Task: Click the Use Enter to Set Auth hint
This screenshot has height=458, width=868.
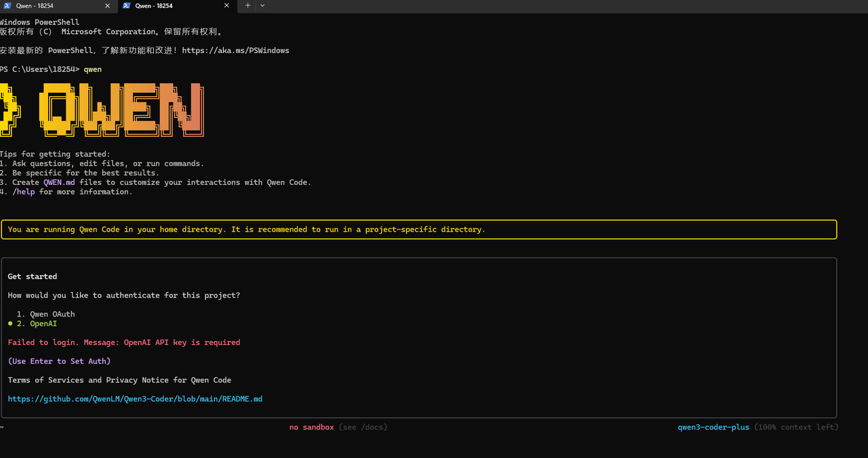Action: tap(59, 362)
